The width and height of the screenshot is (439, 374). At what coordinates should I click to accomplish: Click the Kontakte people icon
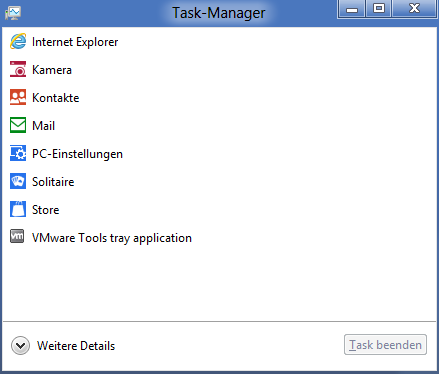coord(18,97)
